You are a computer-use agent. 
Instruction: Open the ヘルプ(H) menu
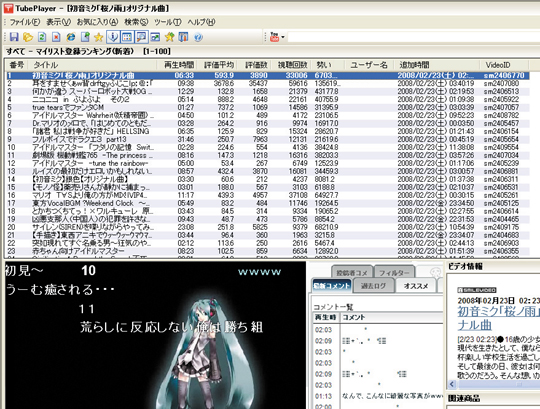tap(201, 22)
